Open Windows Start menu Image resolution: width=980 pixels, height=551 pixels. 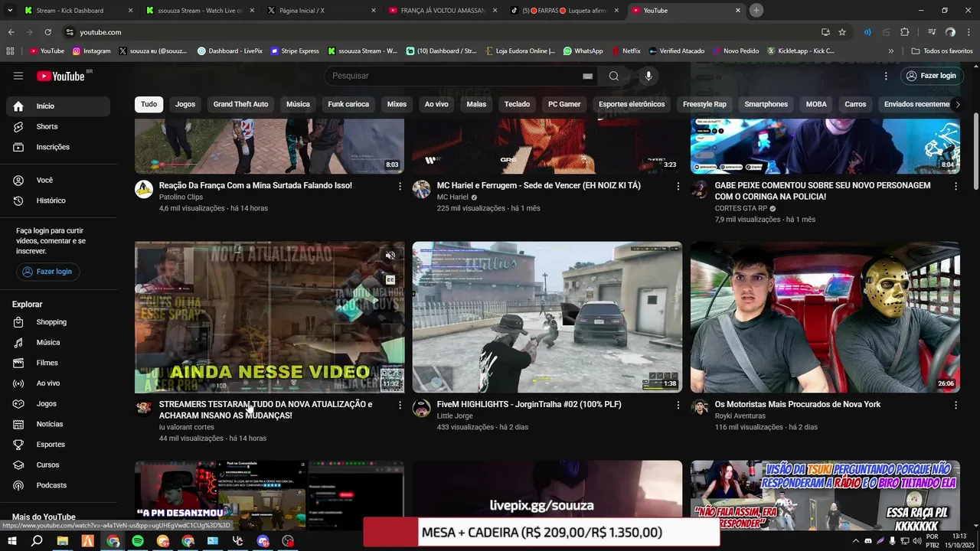pos(11,541)
